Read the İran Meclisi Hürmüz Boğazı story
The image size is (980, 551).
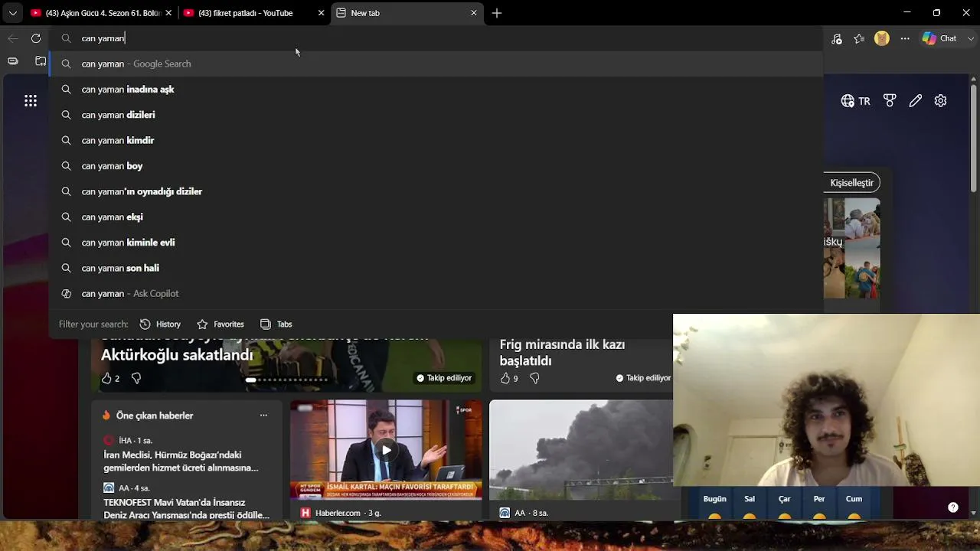coord(181,461)
